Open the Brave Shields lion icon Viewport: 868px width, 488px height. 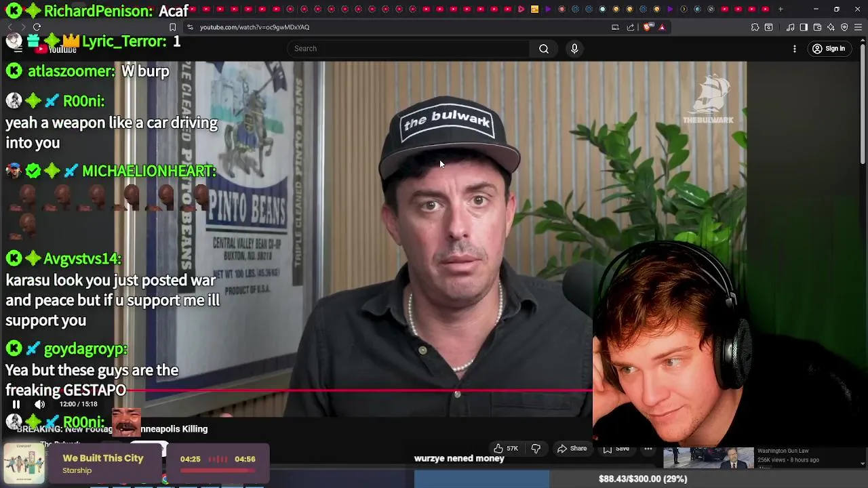(648, 27)
